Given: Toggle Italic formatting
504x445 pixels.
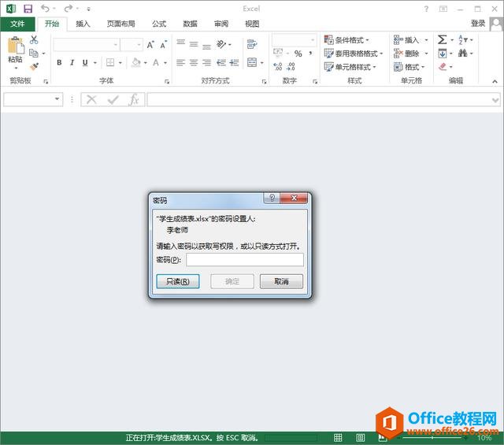Looking at the screenshot, I should (72, 63).
